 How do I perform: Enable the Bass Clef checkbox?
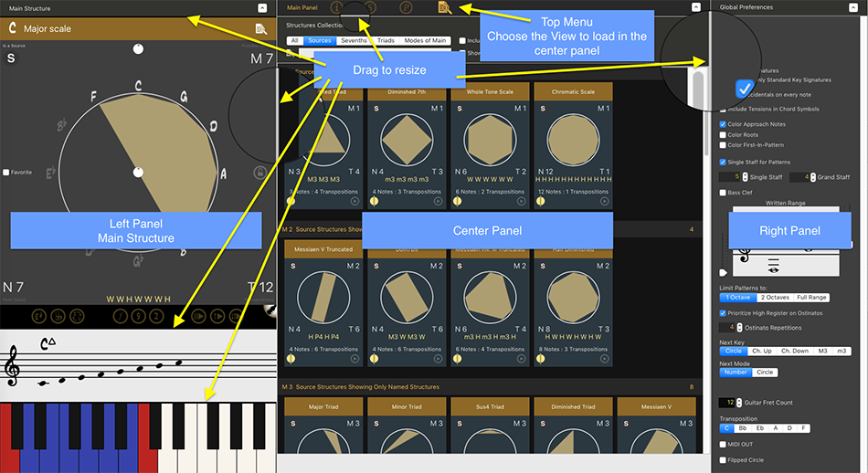coord(723,193)
